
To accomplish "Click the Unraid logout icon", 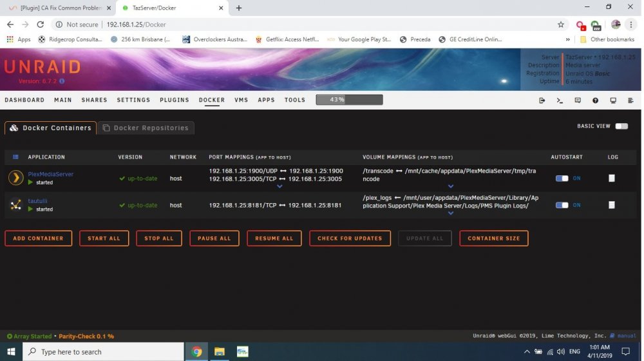I will tap(544, 101).
